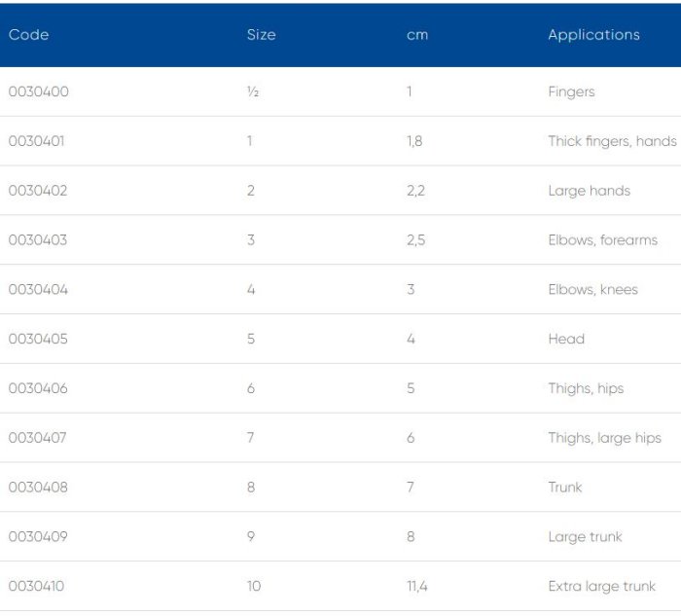Screen dimensions: 681x616
Task: Click product code 0030407
Action: [x=38, y=438]
